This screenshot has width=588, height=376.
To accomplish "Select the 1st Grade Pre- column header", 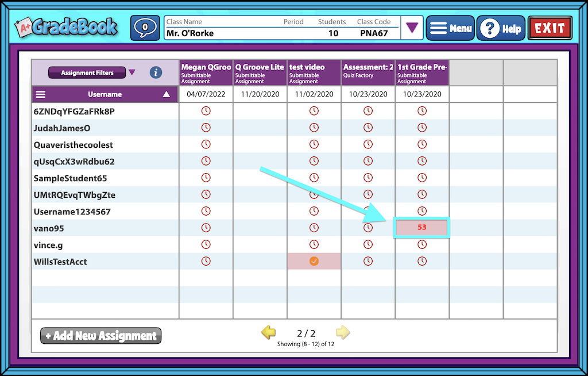I will (422, 73).
